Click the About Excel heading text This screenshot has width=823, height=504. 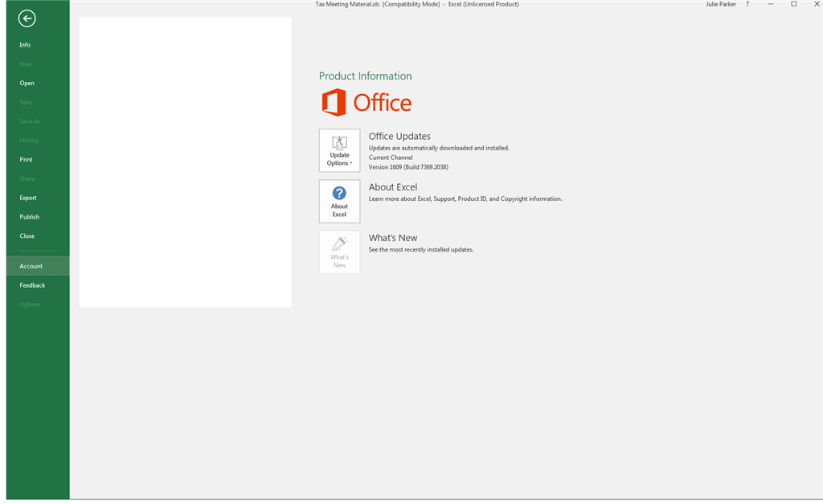click(392, 187)
